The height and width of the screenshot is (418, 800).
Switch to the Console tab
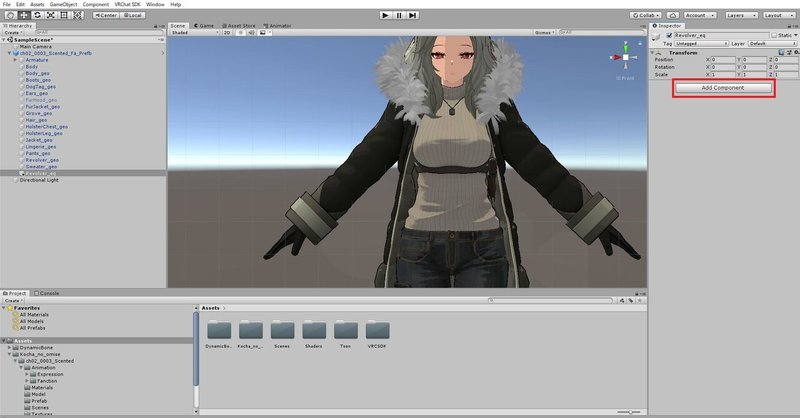tap(47, 293)
